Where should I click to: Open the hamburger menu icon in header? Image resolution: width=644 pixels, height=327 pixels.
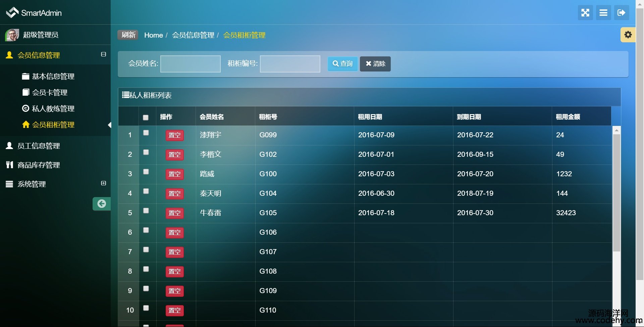603,13
